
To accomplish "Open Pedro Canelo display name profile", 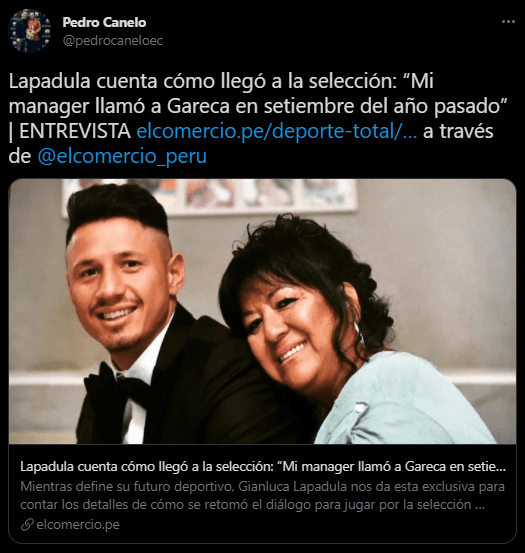I will coord(104,22).
